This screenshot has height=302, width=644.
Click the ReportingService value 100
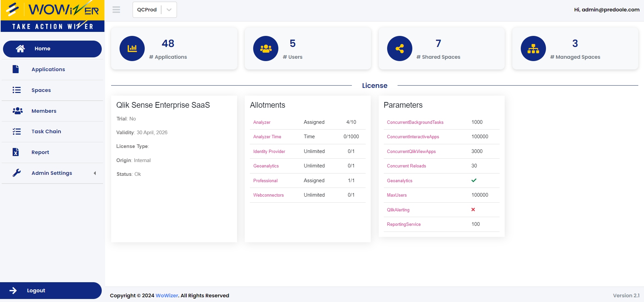[x=475, y=224]
